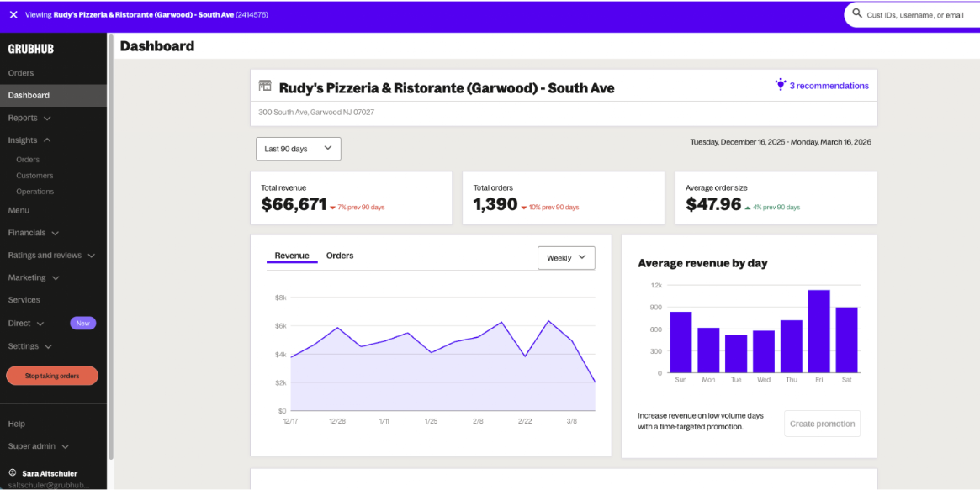Switch to the Orders chart tab

[x=340, y=256]
